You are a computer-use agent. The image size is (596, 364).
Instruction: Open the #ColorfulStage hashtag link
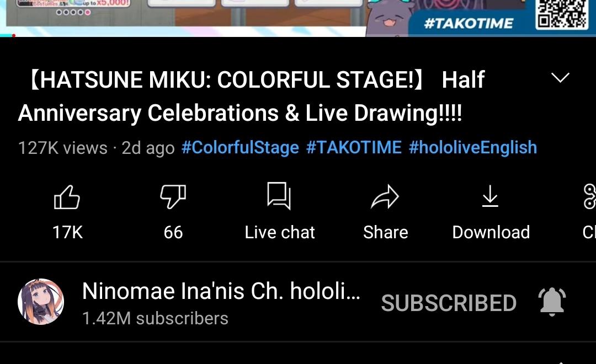pos(240,147)
